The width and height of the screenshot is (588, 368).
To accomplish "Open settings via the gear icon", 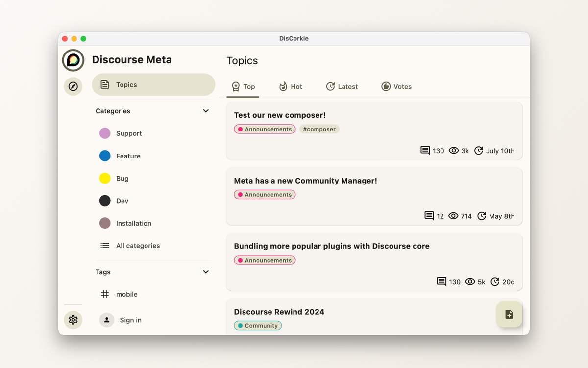I will tap(73, 320).
